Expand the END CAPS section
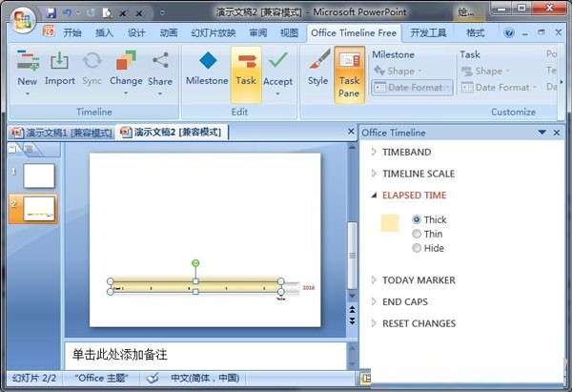 374,301
